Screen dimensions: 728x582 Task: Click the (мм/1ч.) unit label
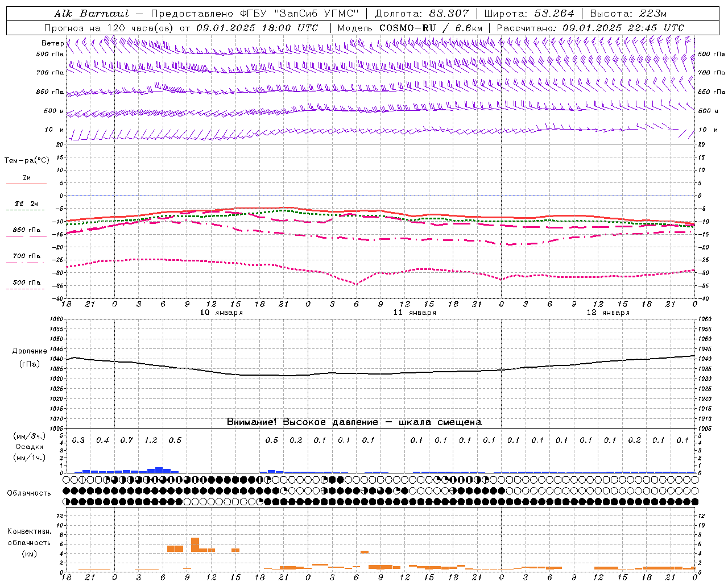pyautogui.click(x=30, y=458)
